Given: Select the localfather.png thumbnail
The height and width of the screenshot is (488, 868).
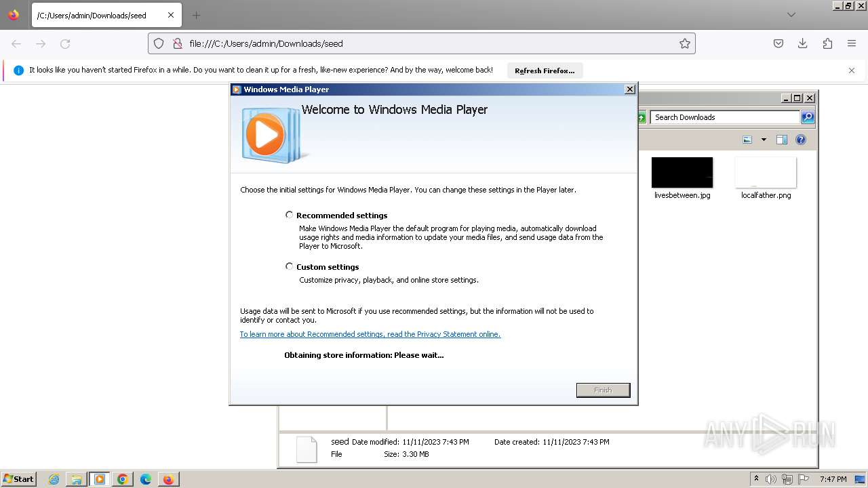Looking at the screenshot, I should (x=766, y=172).
